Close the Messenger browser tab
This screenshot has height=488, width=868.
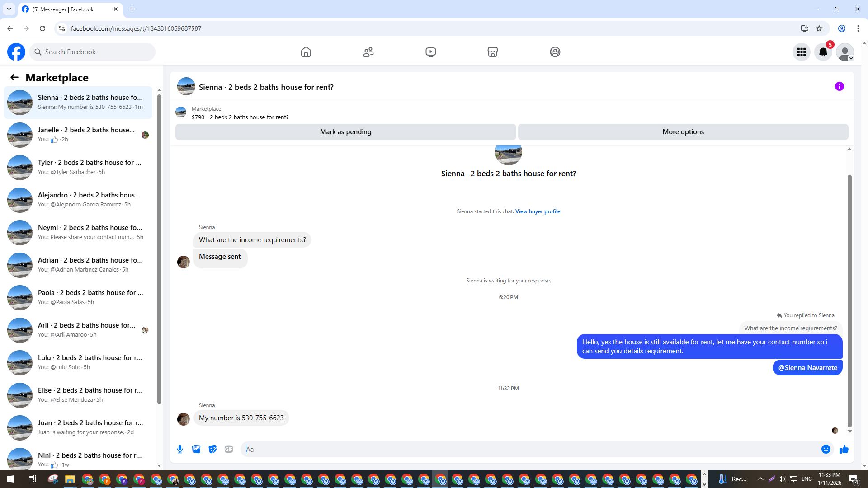(116, 9)
